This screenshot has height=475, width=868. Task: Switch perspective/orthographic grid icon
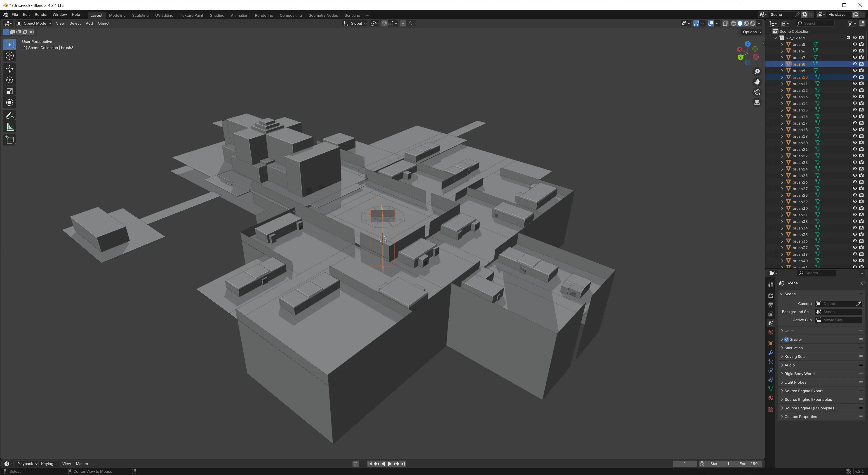(x=757, y=102)
